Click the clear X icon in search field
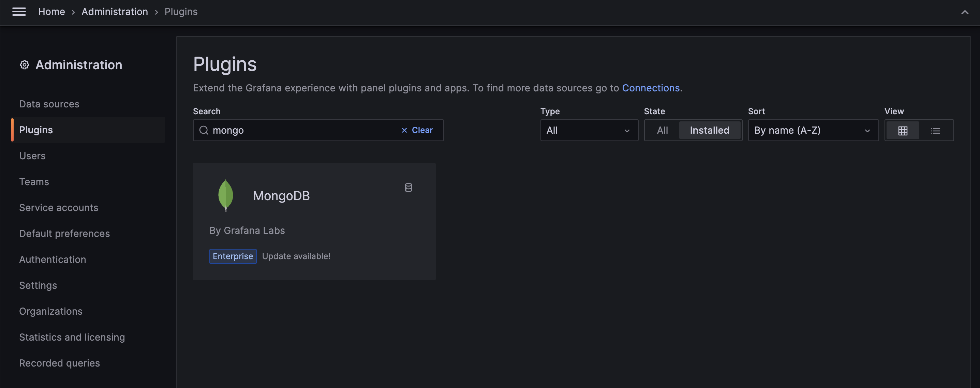 403,130
